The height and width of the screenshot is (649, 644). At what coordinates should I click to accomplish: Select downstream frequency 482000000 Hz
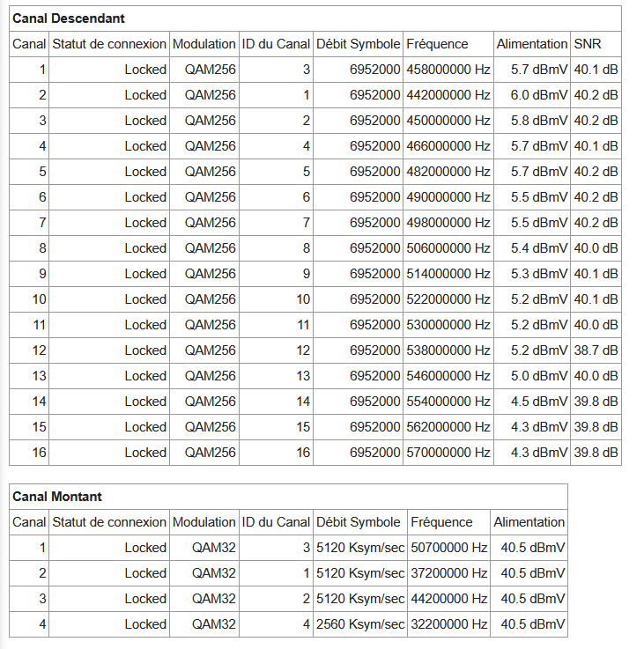pos(448,172)
